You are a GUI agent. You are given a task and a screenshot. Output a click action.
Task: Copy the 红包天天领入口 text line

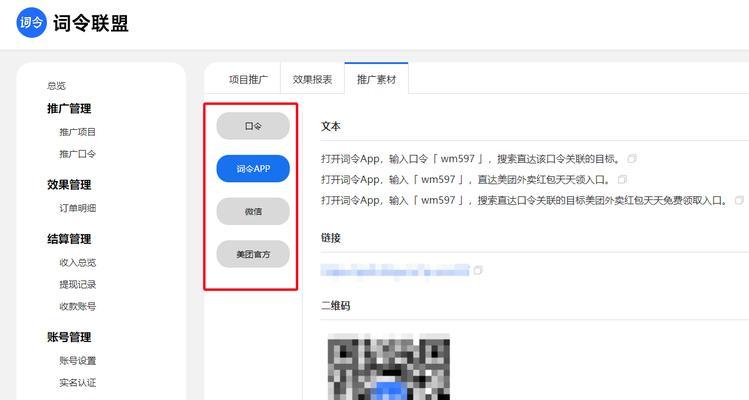pos(622,180)
